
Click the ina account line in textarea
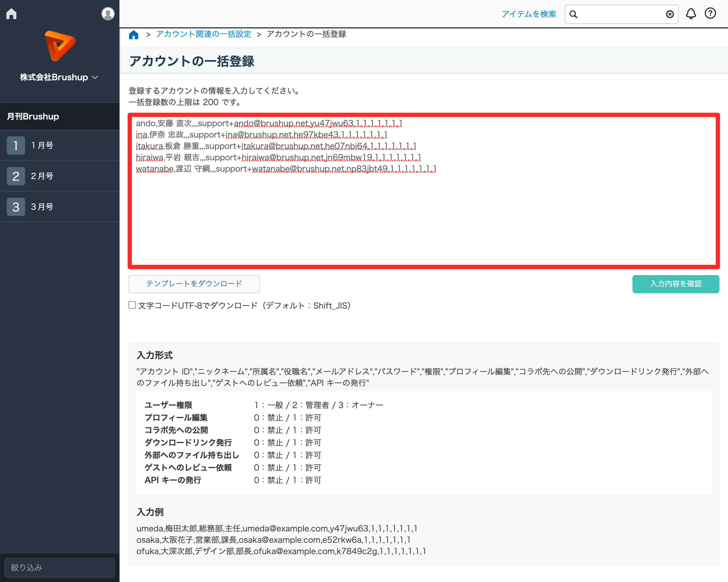pos(261,135)
